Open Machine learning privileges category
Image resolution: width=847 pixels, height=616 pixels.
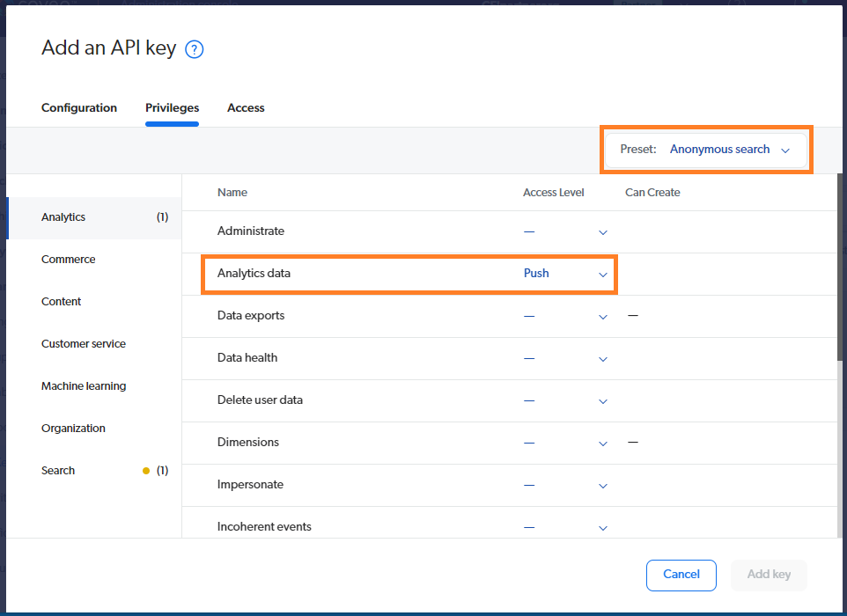[x=94, y=386]
